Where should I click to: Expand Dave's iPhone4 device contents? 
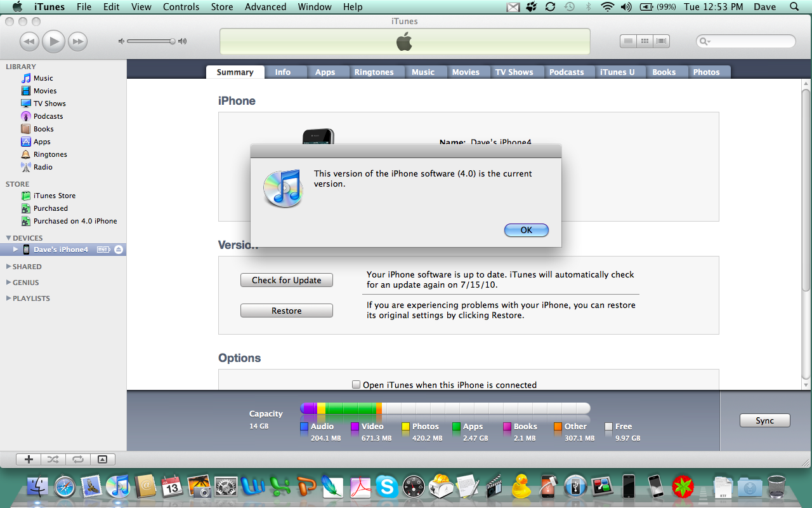point(16,250)
